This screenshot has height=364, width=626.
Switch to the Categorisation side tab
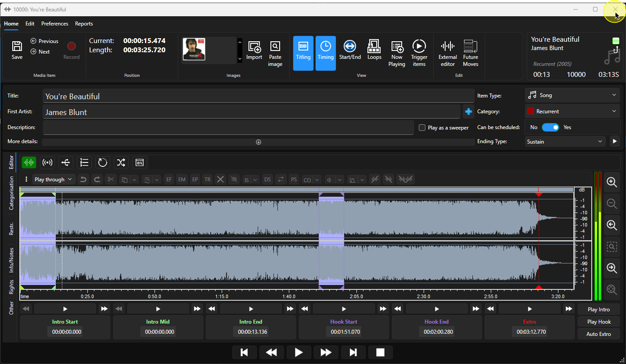click(11, 194)
